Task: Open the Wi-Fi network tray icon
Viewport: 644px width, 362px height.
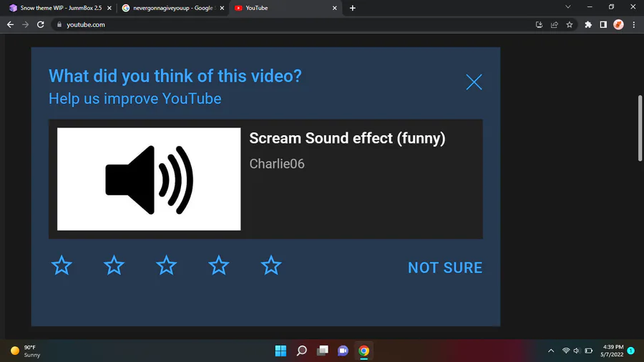Action: coord(566,351)
